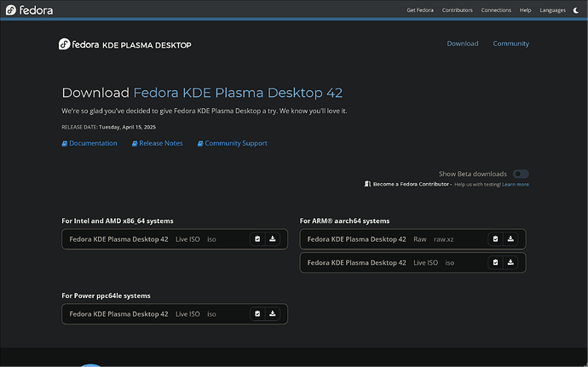Click the For Intel and AMD x86_64 systems heading
The width and height of the screenshot is (588, 367).
click(x=118, y=221)
